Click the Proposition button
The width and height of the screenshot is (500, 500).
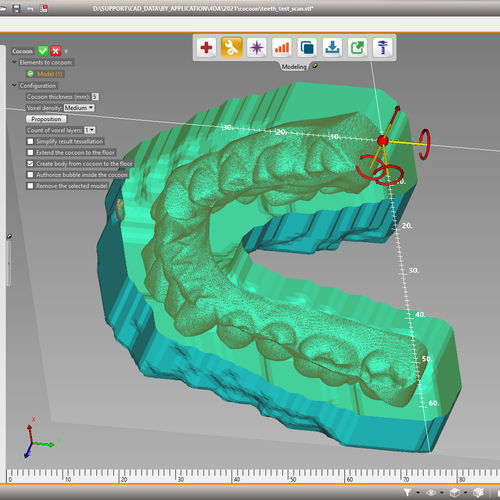[46, 119]
